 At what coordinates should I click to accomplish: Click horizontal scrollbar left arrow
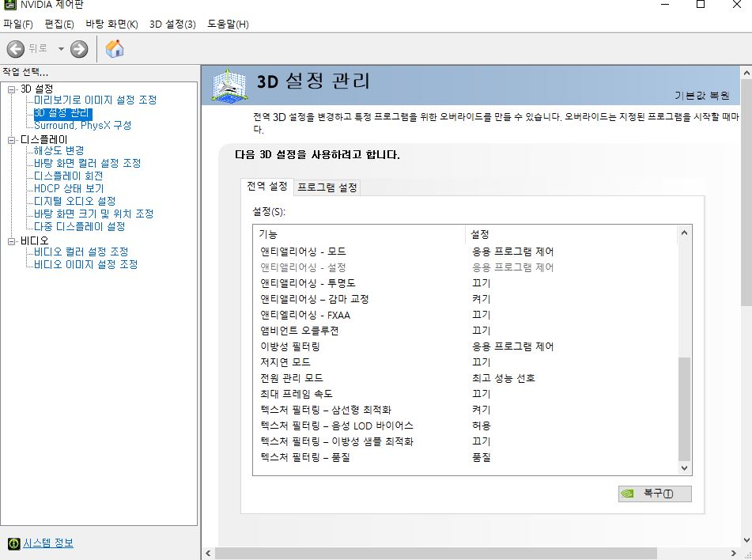[208, 554]
